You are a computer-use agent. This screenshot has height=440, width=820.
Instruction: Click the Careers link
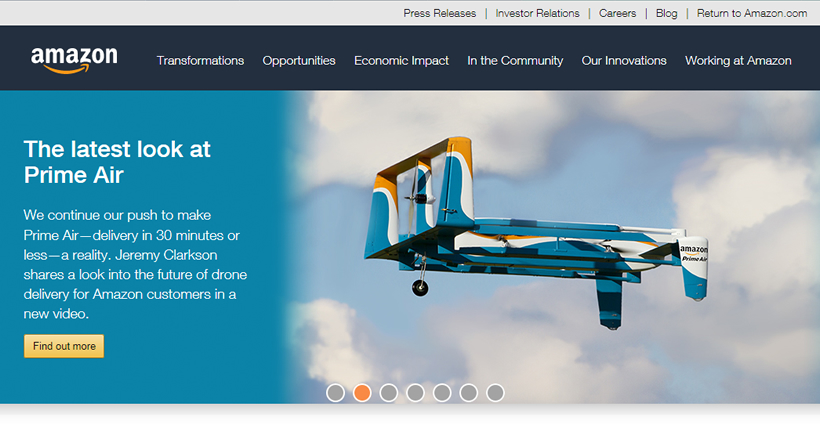click(617, 13)
